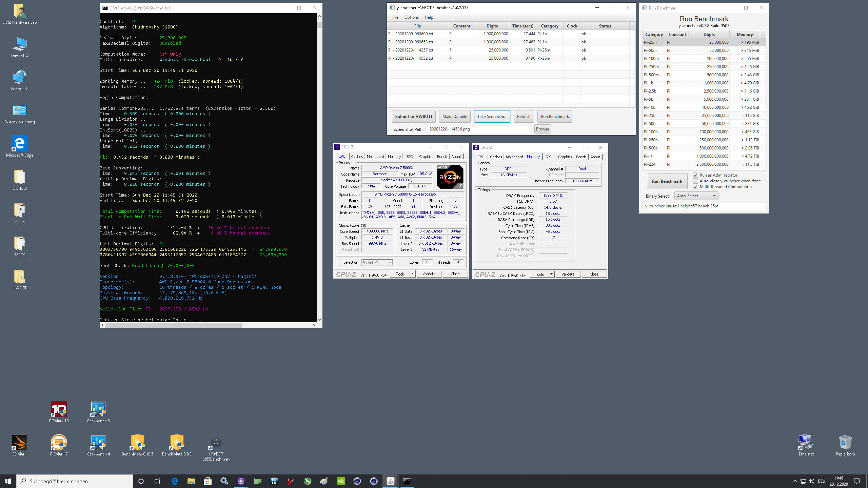
Task: Select the HWBOT x265Benchmark shortcut
Action: [216, 448]
